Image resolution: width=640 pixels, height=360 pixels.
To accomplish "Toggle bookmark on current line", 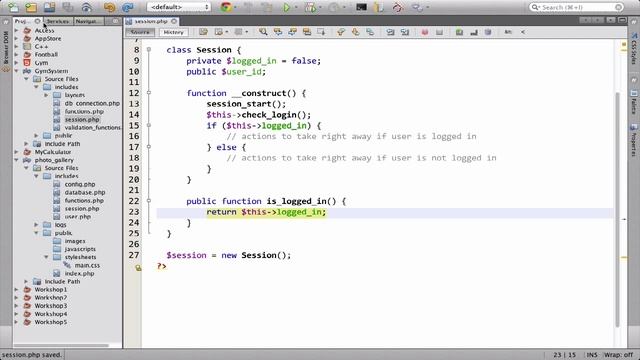I will (370, 32).
